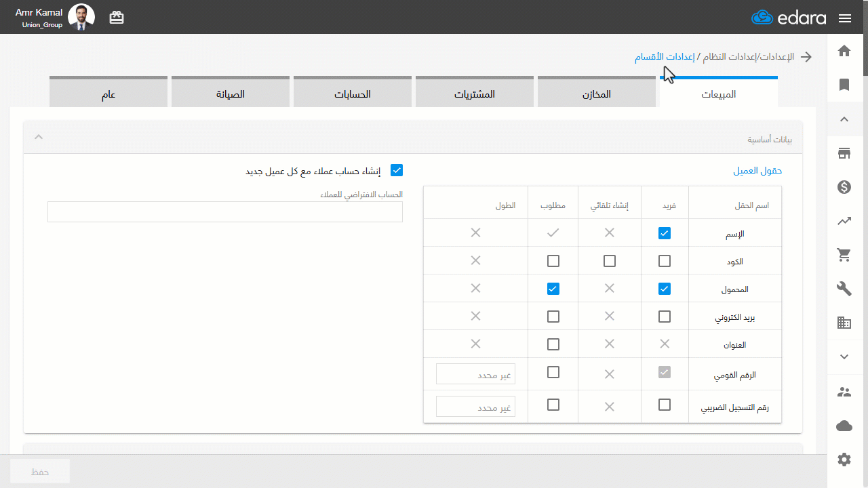Click the حفظ save button
The image size is (868, 488).
click(40, 471)
